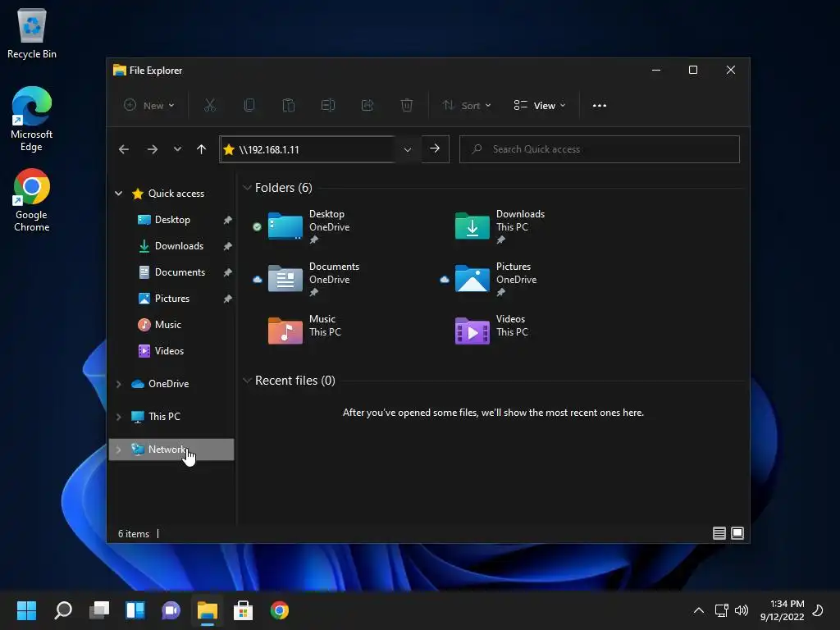Click the Cut scissors icon in toolbar

coord(209,106)
